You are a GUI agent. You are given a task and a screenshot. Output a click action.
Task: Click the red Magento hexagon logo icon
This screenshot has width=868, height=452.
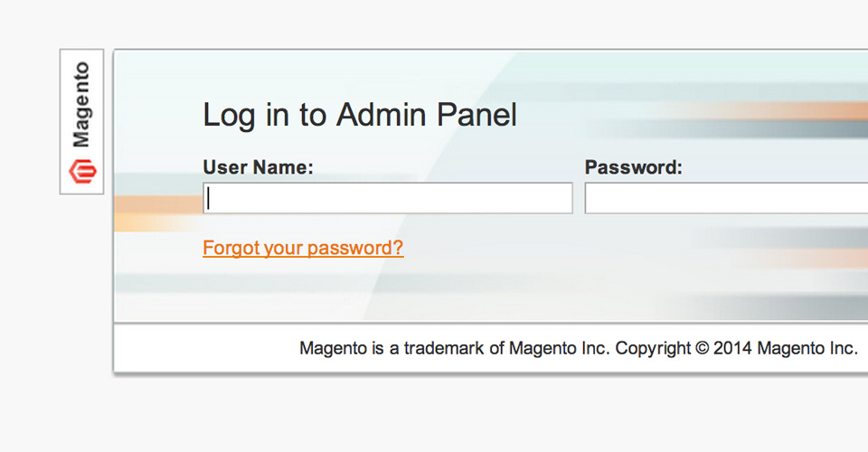click(82, 171)
